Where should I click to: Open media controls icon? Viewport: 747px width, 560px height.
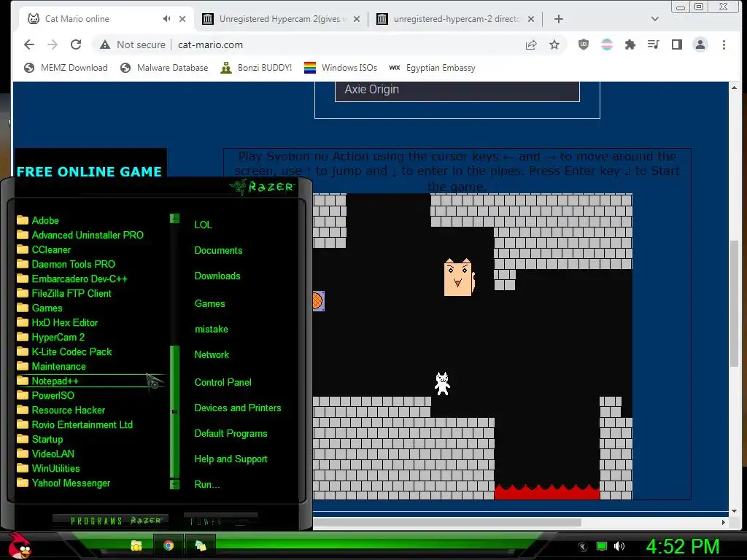point(653,44)
